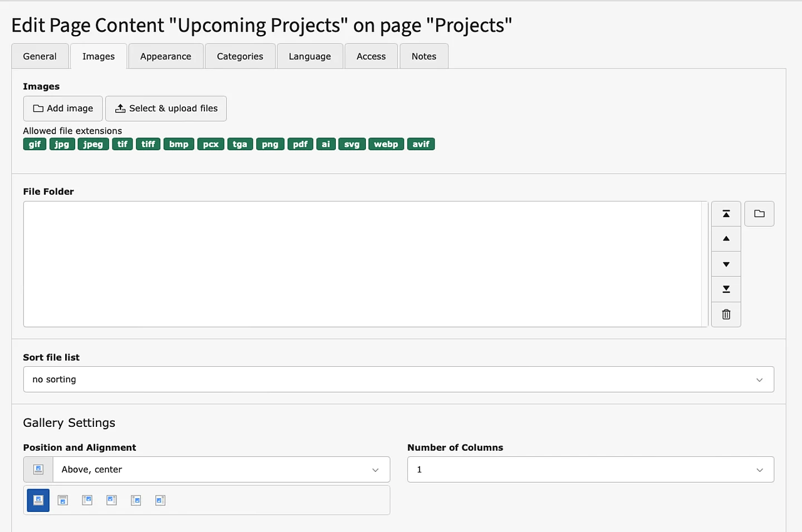Move file up one position
This screenshot has width=802, height=532.
click(726, 238)
